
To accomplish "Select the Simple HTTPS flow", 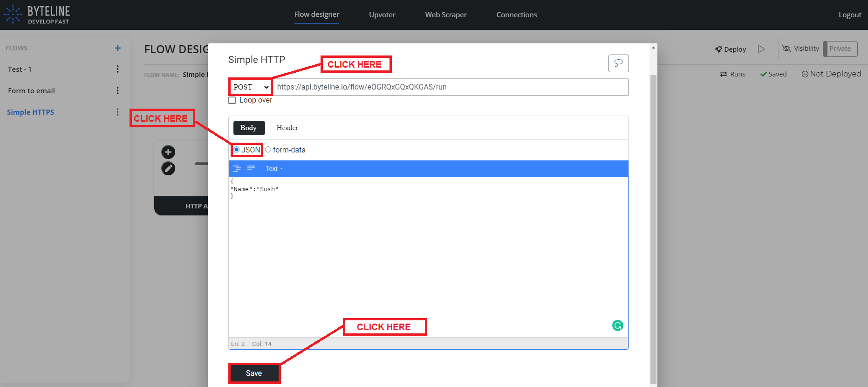I will [30, 112].
